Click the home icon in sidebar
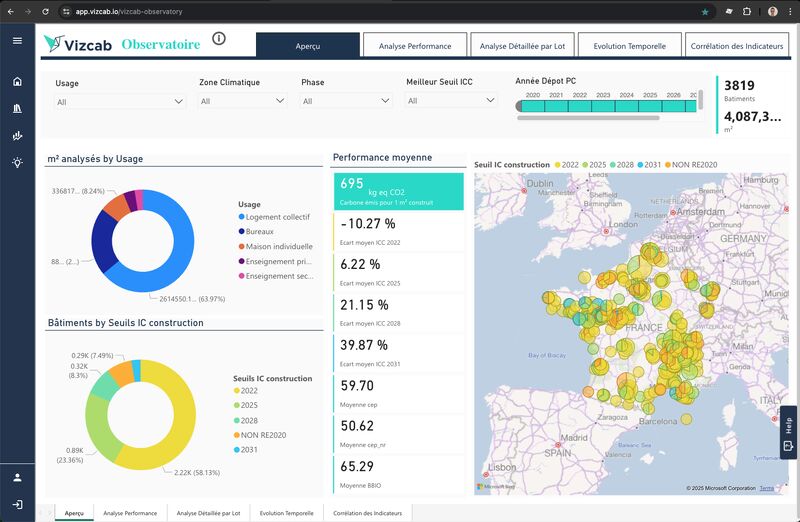Screen dimensions: 800x522 click(x=17, y=82)
